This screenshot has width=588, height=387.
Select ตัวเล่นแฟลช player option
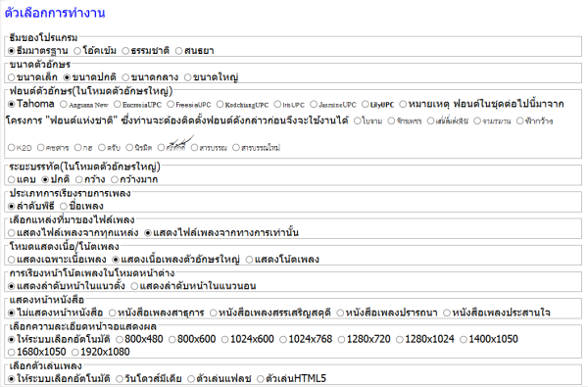[191, 379]
